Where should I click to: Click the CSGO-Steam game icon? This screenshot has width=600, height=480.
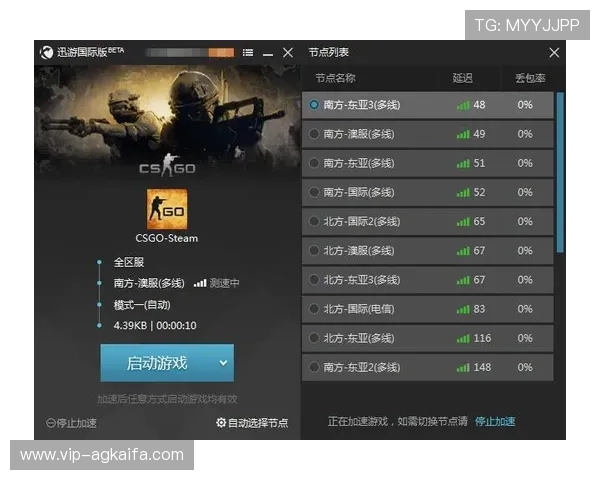point(167,209)
